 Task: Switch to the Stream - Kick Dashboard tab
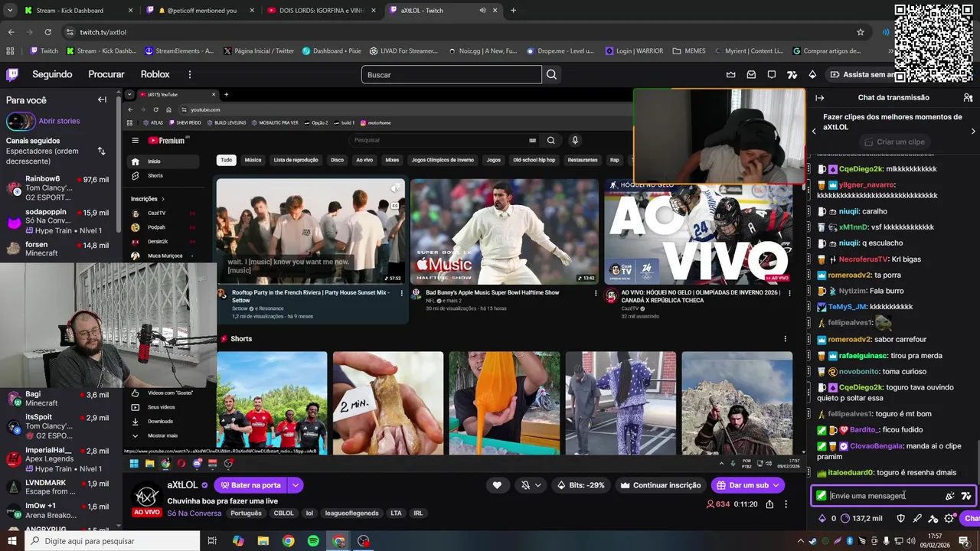77,11
